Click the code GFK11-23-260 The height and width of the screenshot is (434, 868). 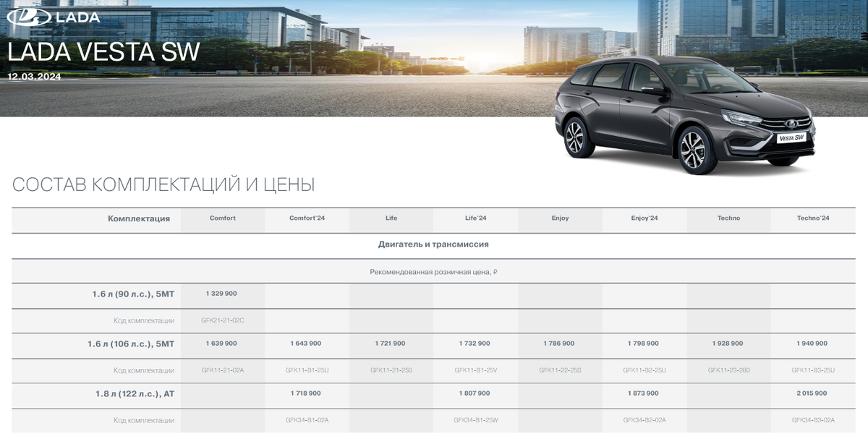point(729,370)
